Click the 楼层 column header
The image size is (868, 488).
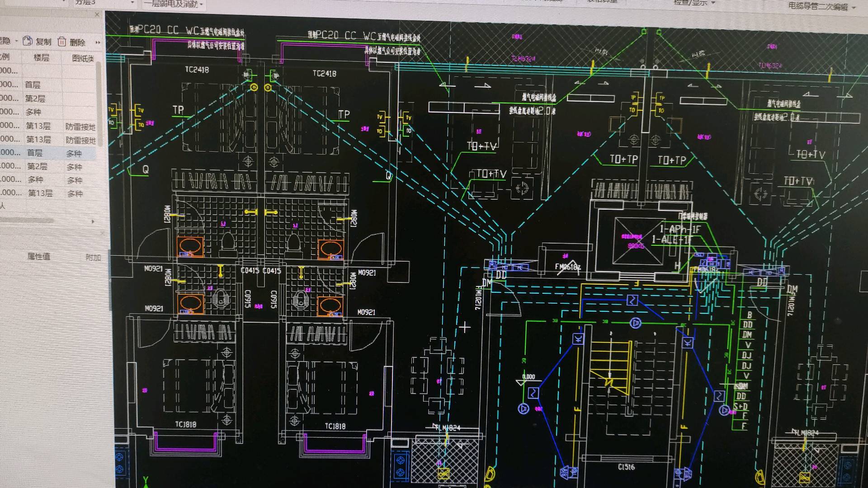coord(42,57)
